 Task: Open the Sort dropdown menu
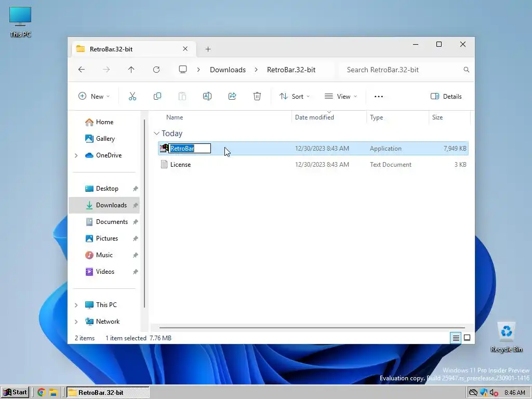295,96
